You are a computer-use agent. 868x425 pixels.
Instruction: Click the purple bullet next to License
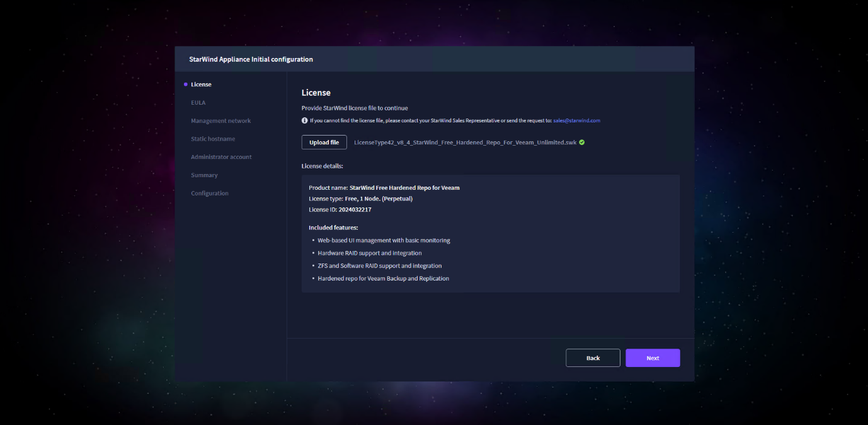pos(185,84)
